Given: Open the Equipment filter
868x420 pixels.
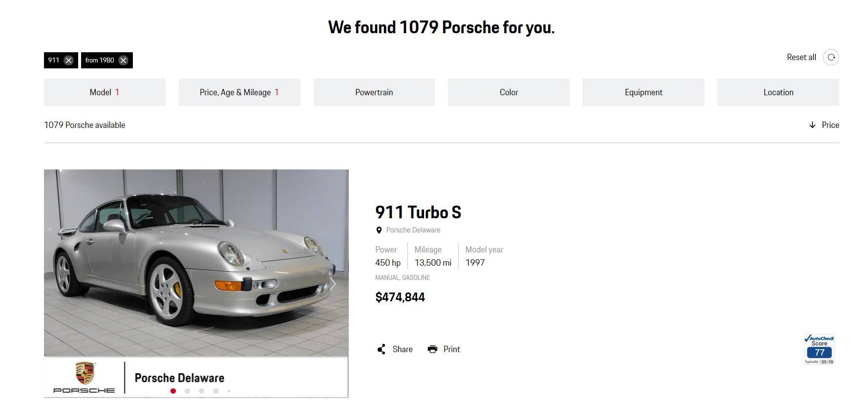Looking at the screenshot, I should (x=643, y=92).
